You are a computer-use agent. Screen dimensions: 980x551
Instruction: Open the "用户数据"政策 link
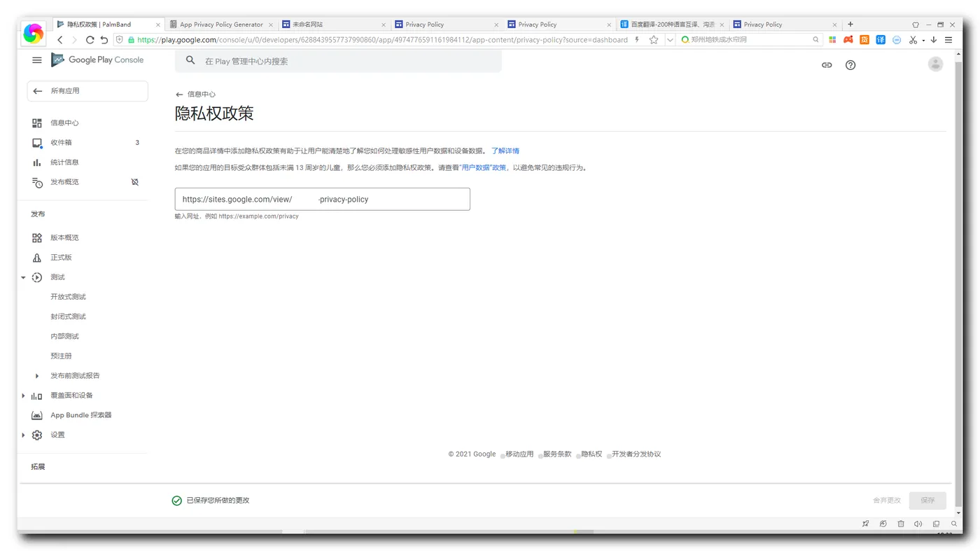[483, 168]
